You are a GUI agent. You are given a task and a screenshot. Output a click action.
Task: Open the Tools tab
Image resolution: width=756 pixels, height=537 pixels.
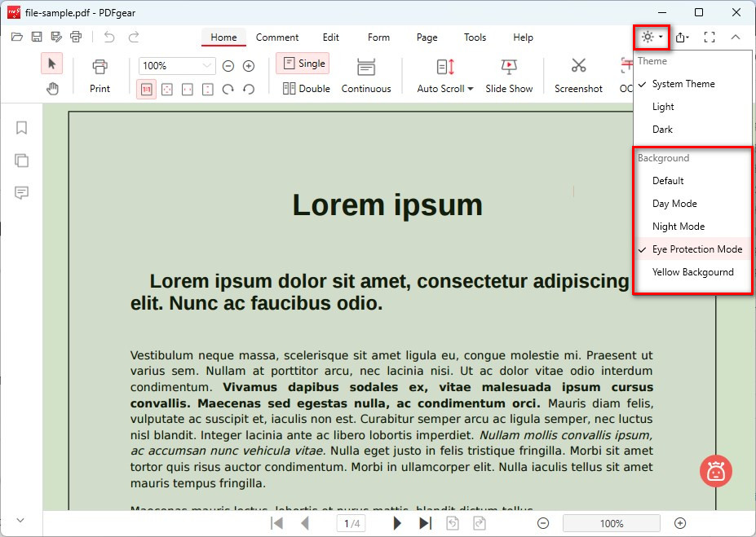(475, 37)
